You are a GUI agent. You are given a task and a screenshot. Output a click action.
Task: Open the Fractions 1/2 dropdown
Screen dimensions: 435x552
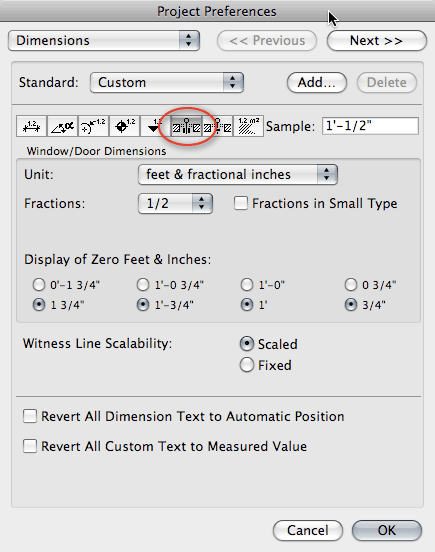(175, 203)
